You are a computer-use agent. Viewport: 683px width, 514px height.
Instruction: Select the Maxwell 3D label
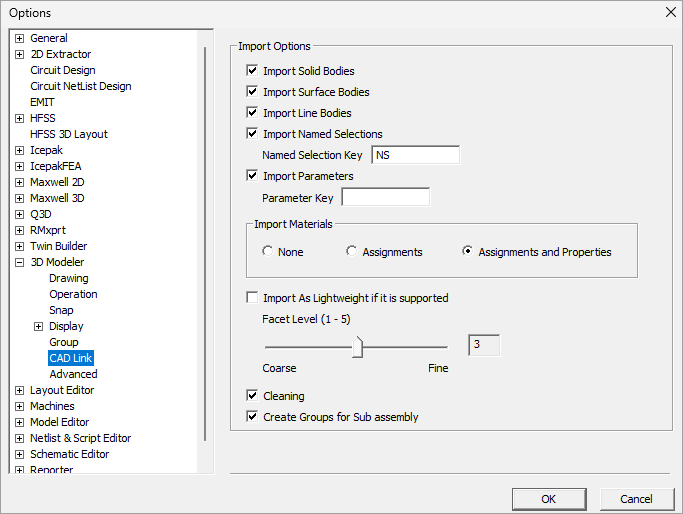coord(57,198)
